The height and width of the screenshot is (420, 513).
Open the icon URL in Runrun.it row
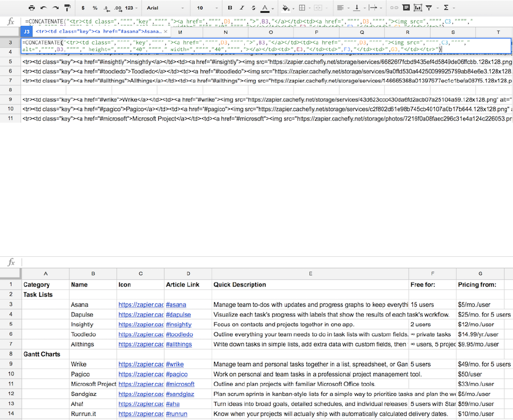tap(141, 414)
